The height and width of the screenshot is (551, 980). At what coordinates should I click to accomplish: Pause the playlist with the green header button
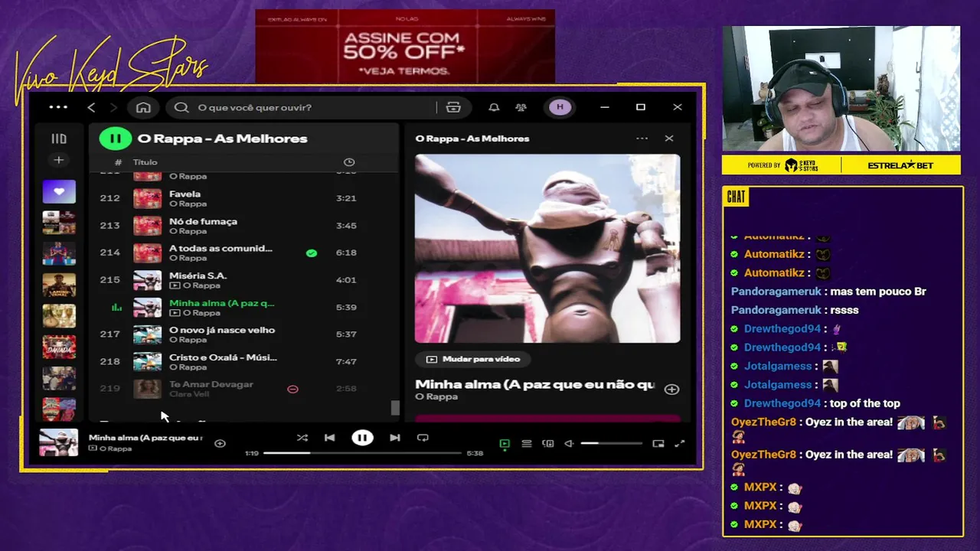tap(115, 139)
